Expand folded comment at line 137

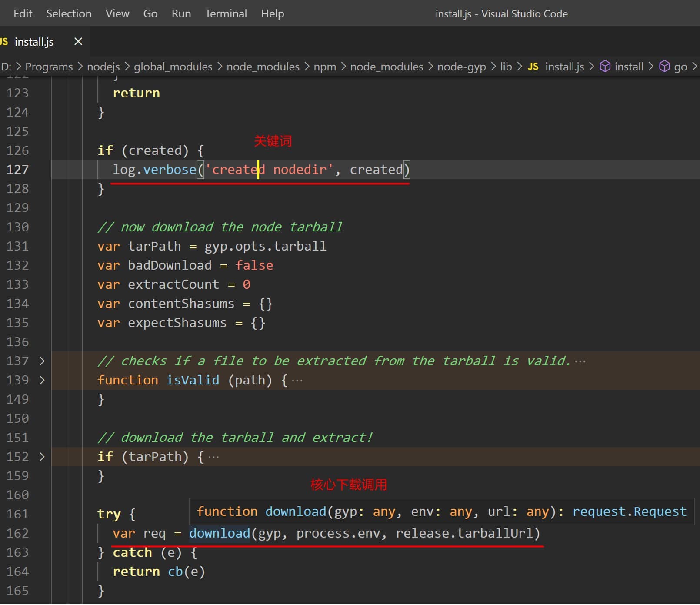pyautogui.click(x=42, y=361)
